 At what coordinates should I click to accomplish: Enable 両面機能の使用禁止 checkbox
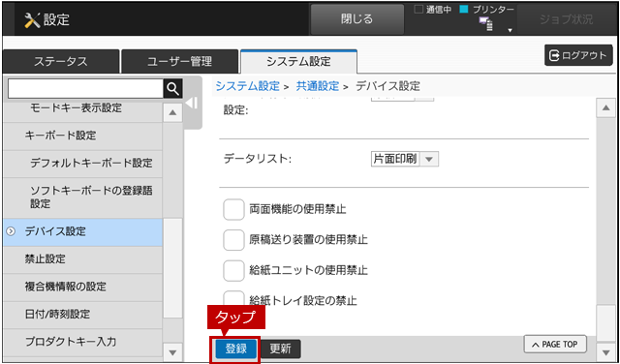(x=233, y=209)
